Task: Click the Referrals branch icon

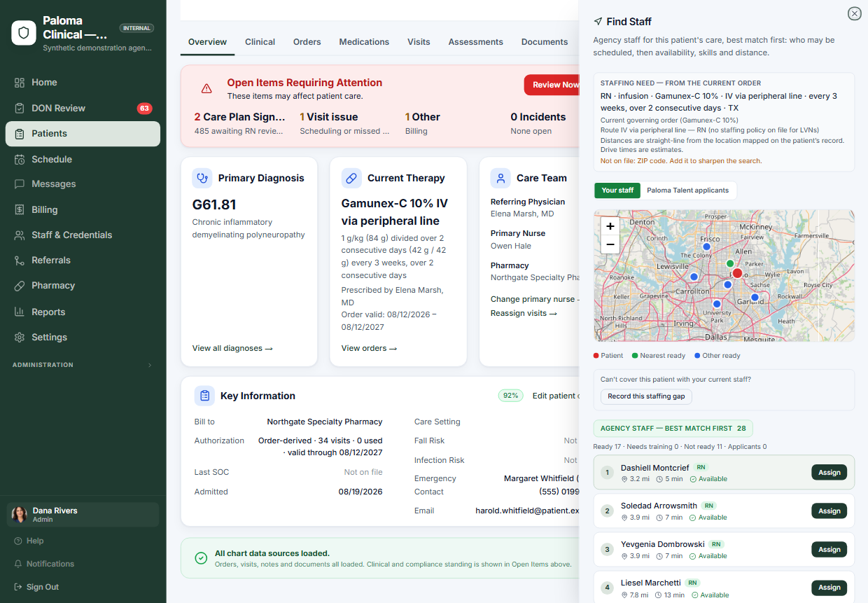Action: tap(20, 261)
